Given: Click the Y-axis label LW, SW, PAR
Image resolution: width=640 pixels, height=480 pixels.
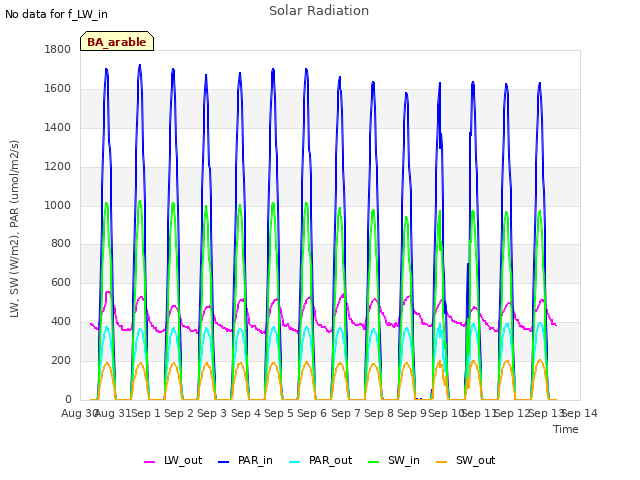Looking at the screenshot, I should pyautogui.click(x=14, y=229).
